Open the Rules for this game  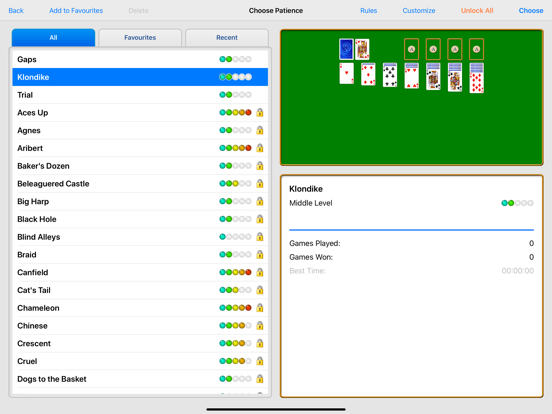[x=369, y=11]
